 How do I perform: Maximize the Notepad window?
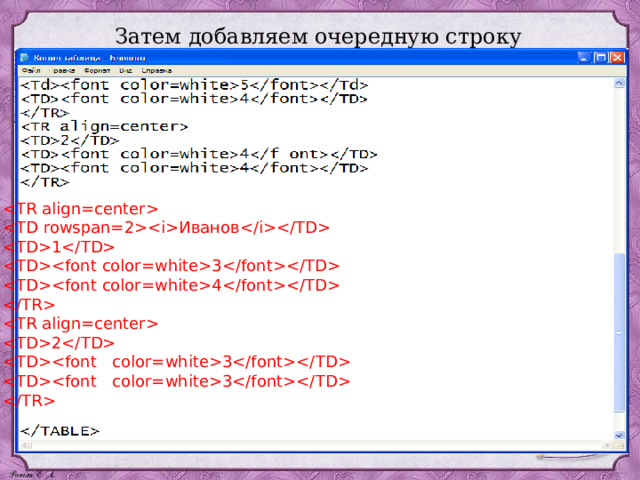click(600, 58)
